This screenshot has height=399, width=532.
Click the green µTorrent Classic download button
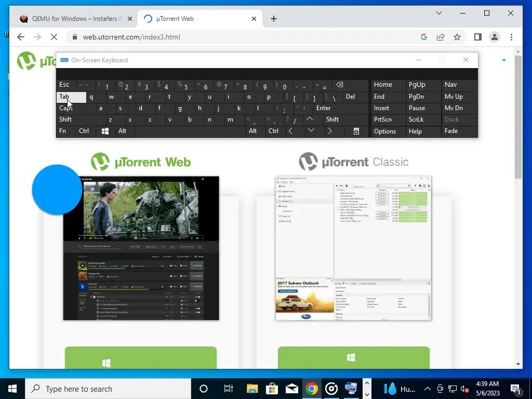[353, 357]
